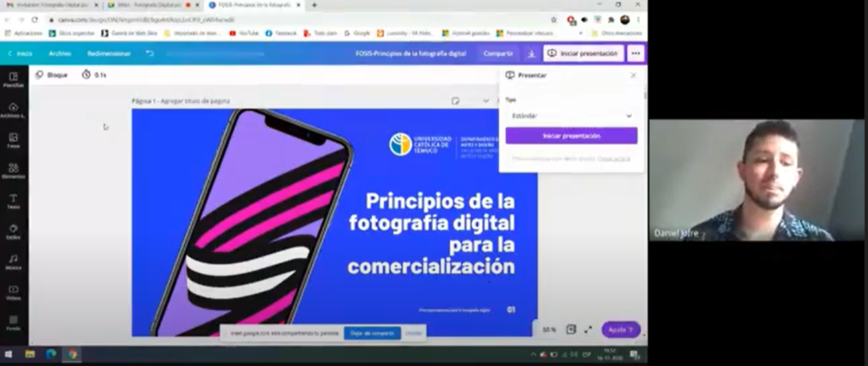Close the Presentar panel

(x=633, y=76)
